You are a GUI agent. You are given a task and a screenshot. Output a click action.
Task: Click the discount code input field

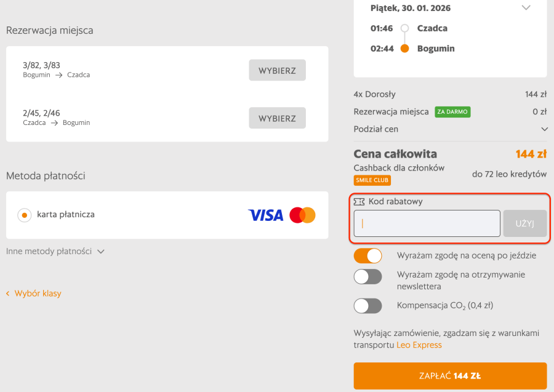427,223
